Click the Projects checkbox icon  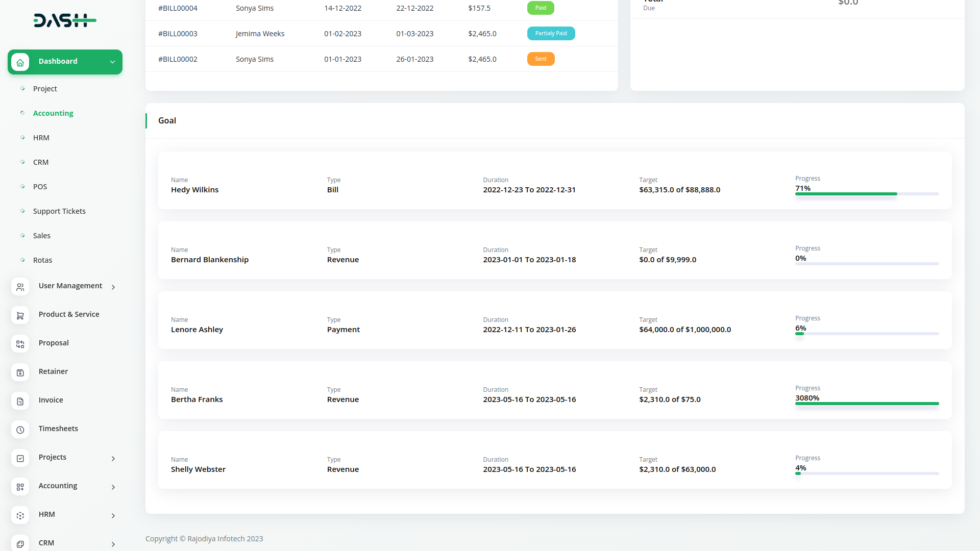coord(20,459)
